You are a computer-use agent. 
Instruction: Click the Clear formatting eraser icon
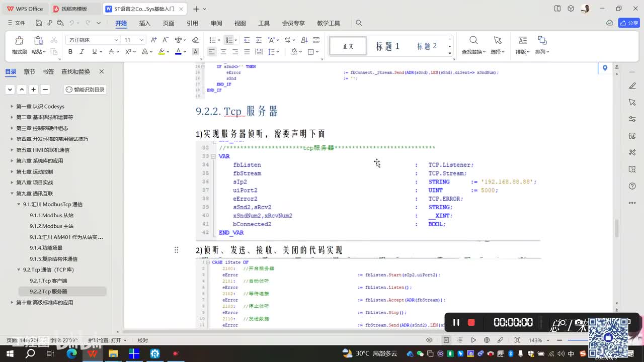click(195, 40)
